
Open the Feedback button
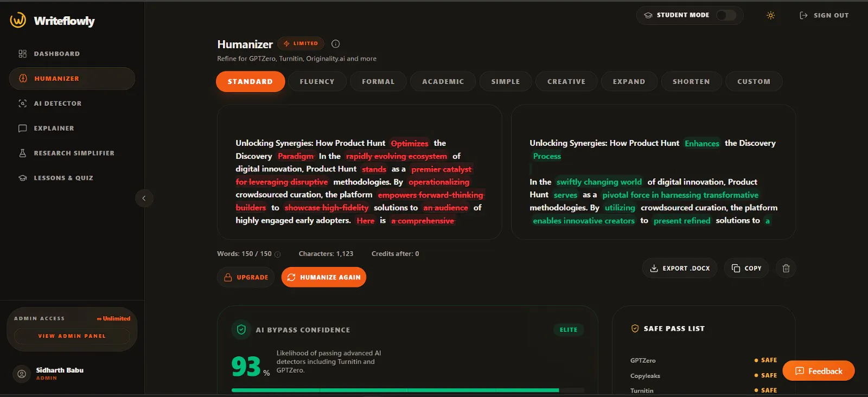coord(819,371)
